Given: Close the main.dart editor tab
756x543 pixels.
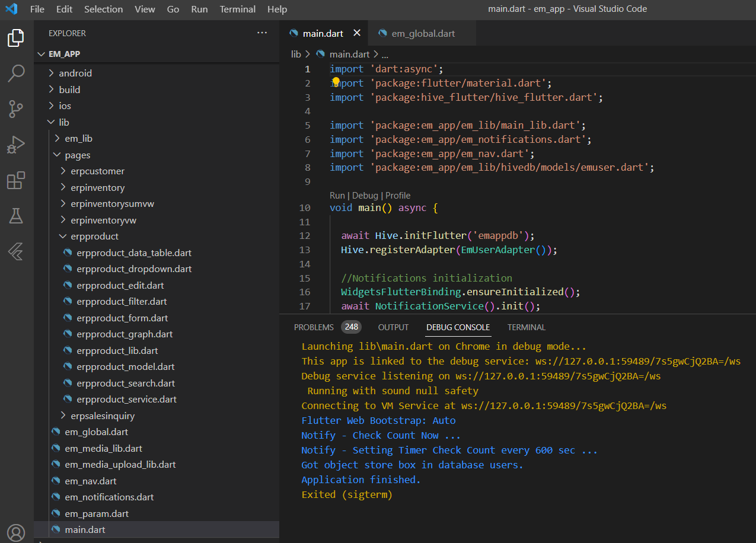Looking at the screenshot, I should pos(356,33).
